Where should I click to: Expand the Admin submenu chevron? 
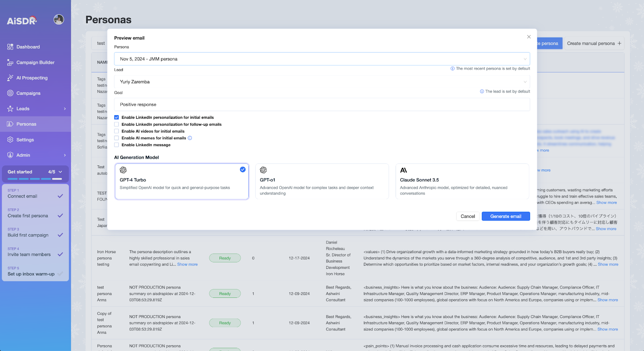(x=65, y=155)
